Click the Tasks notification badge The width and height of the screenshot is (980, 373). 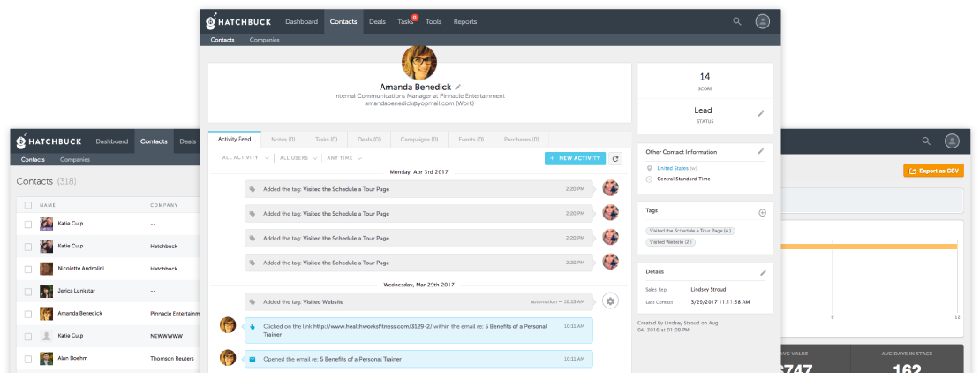point(414,18)
